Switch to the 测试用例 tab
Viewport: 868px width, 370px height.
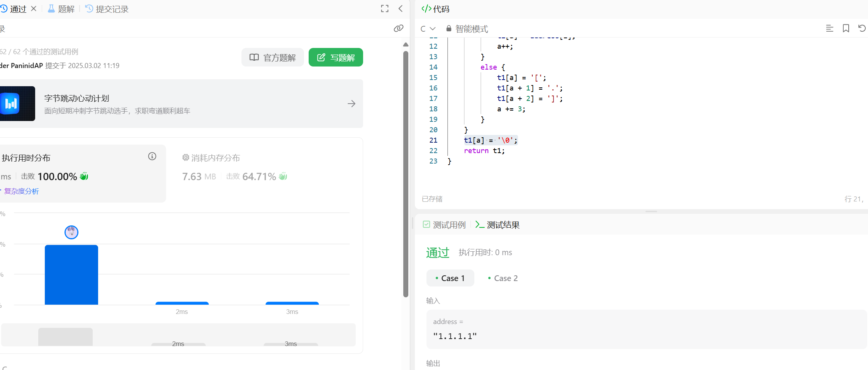point(444,225)
